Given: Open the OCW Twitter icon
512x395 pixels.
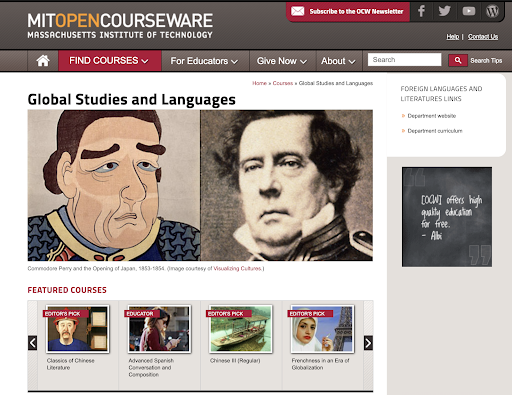Looking at the screenshot, I should pos(444,11).
